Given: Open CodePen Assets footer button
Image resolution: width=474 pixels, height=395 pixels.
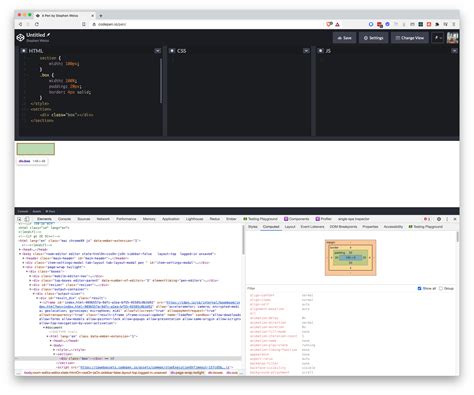Looking at the screenshot, I should point(37,211).
